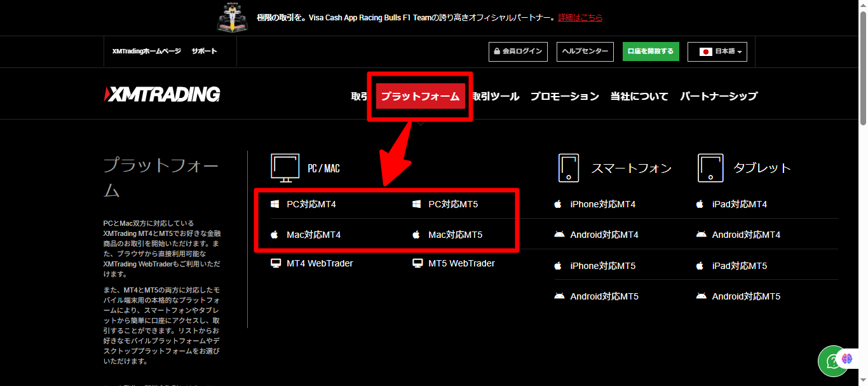Click the green 口座を開設する button

[x=651, y=52]
